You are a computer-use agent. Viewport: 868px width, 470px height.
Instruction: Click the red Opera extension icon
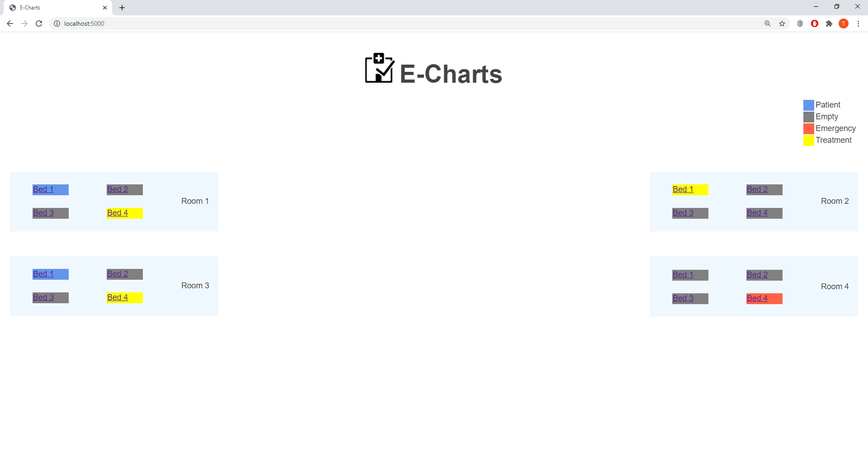(815, 23)
